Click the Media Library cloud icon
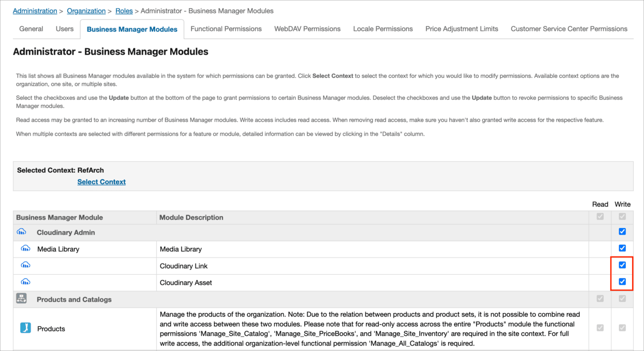The image size is (644, 351). point(25,248)
